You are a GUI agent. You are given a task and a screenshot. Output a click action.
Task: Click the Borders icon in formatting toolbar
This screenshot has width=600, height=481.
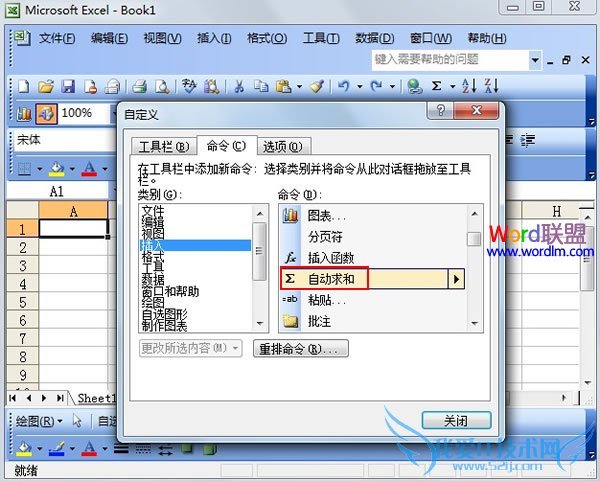tap(24, 168)
